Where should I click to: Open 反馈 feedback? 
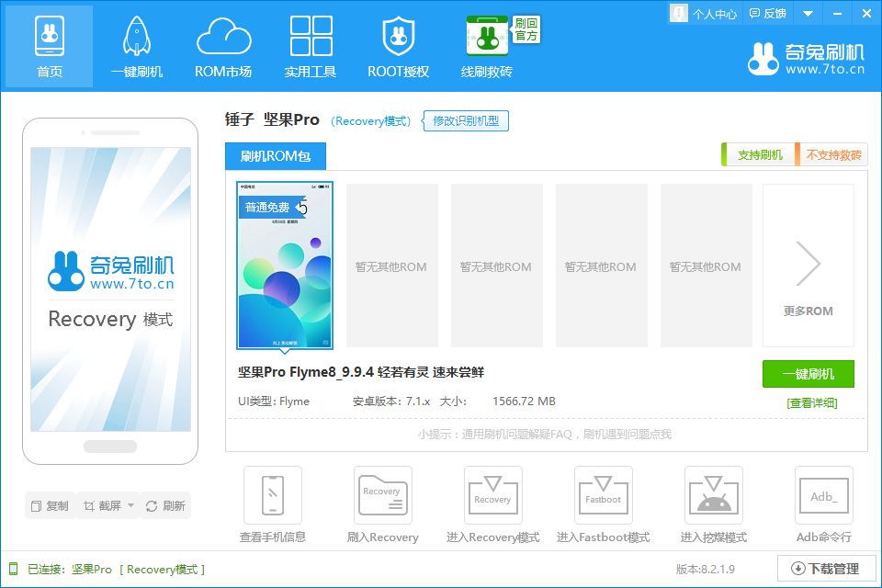tap(768, 14)
